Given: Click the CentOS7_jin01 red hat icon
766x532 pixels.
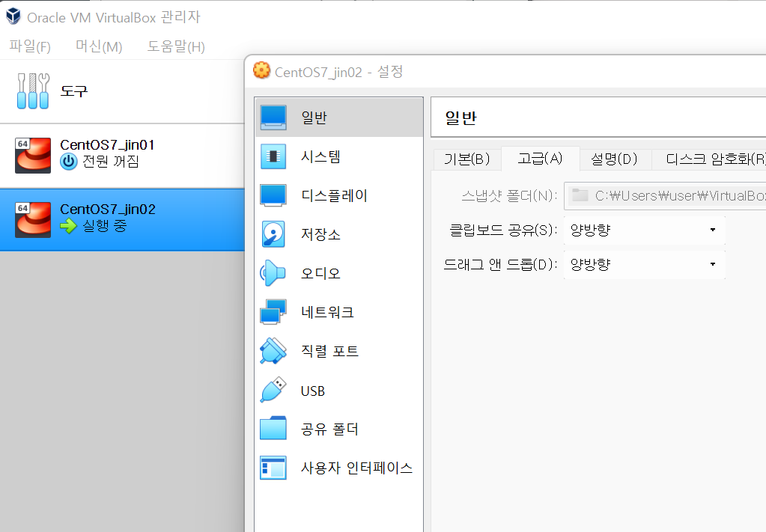Looking at the screenshot, I should click(x=33, y=155).
